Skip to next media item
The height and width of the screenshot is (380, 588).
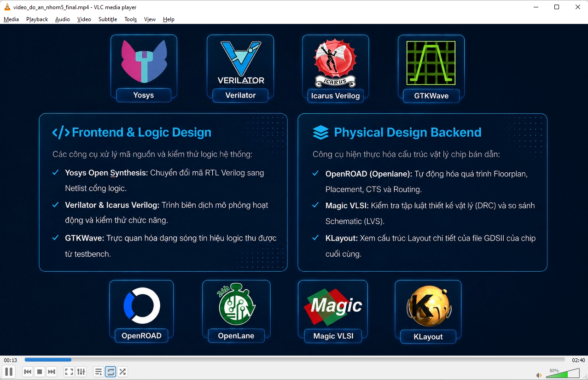click(x=52, y=372)
